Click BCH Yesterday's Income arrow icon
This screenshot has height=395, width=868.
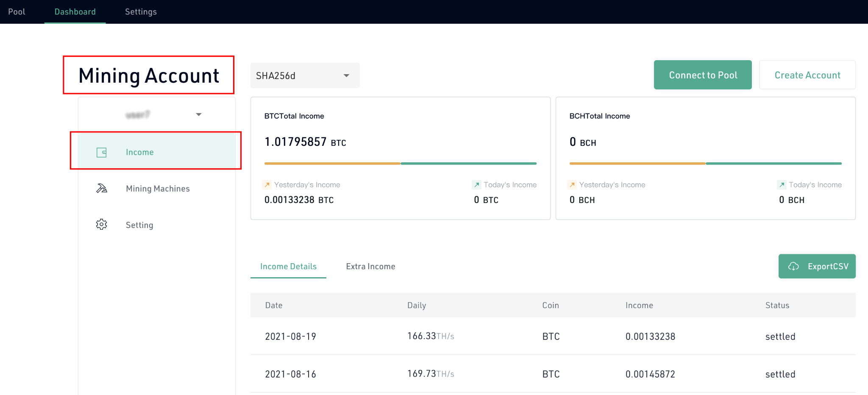pyautogui.click(x=572, y=185)
